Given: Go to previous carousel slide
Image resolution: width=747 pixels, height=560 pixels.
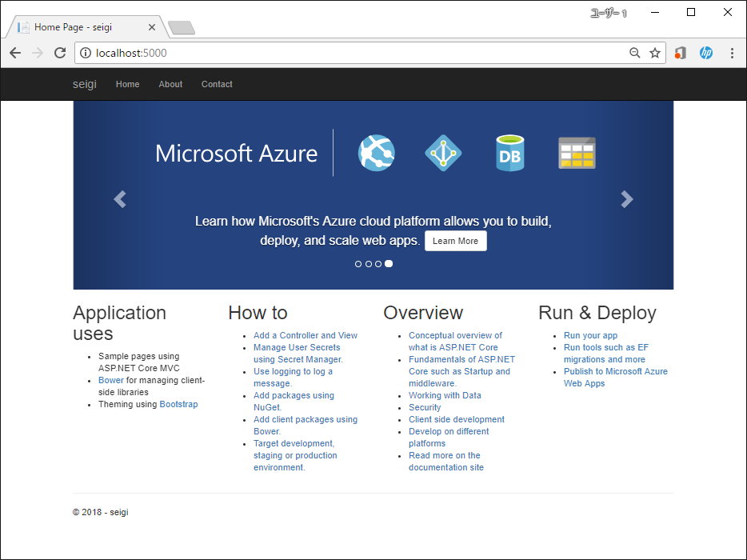Looking at the screenshot, I should pyautogui.click(x=120, y=199).
